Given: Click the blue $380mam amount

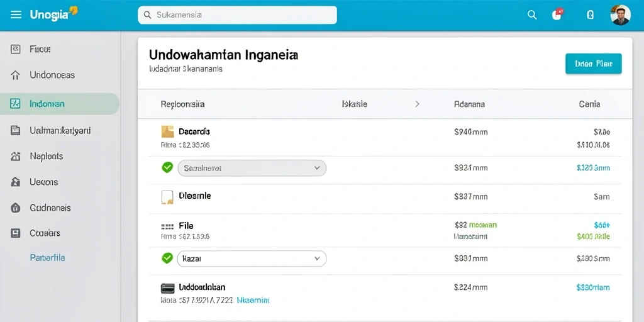Looking at the screenshot, I should 592,288.
